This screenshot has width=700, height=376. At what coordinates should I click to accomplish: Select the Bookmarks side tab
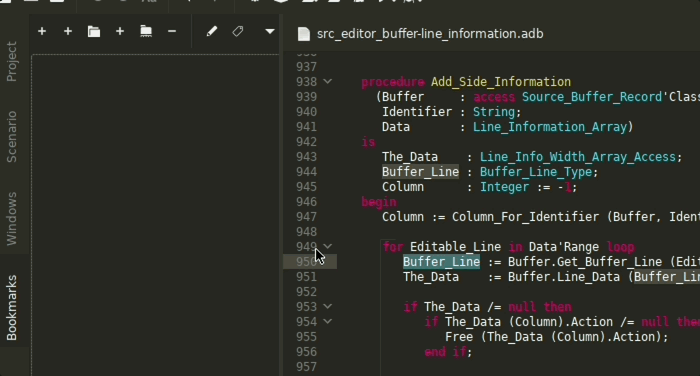[x=12, y=308]
